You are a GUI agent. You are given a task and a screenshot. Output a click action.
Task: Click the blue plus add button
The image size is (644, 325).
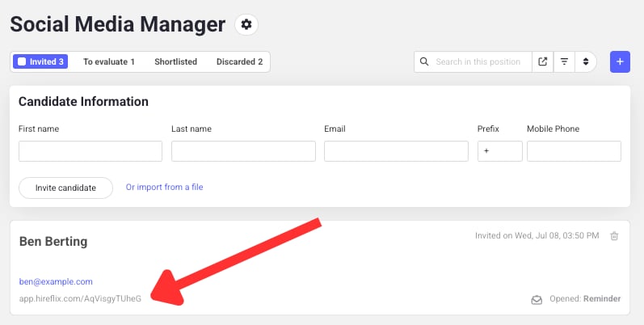(620, 61)
